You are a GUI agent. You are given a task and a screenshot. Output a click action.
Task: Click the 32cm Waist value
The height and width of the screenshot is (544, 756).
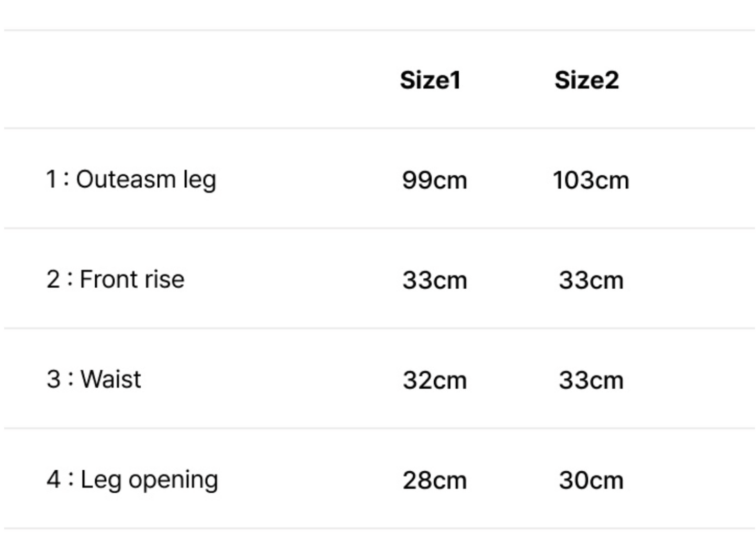click(x=434, y=380)
